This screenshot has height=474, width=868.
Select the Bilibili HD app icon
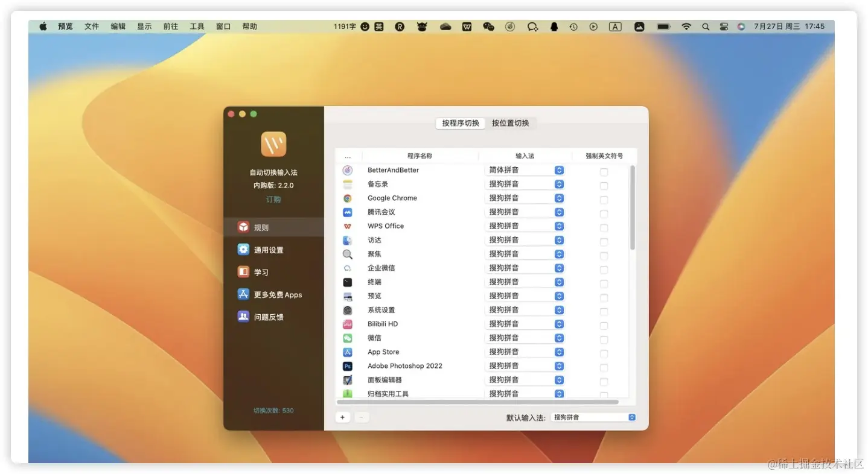point(347,324)
